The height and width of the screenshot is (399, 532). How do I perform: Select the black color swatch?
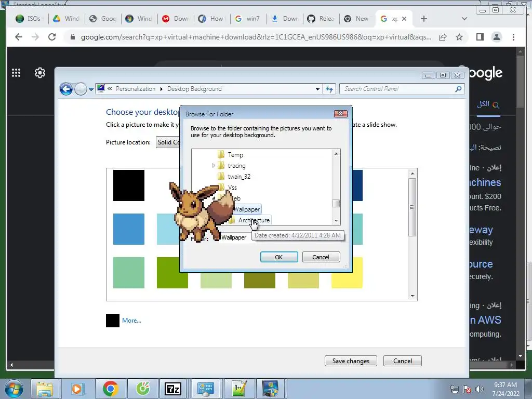tap(129, 185)
